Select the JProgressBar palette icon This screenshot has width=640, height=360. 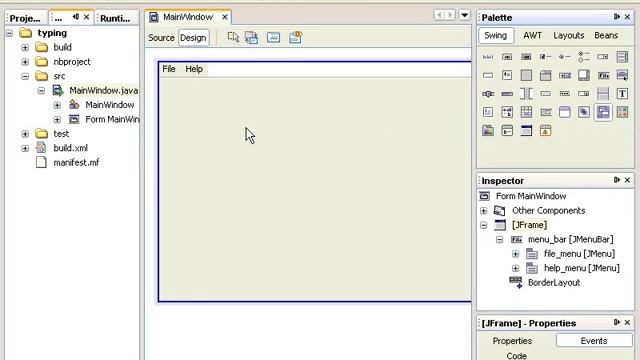pyautogui.click(x=507, y=94)
